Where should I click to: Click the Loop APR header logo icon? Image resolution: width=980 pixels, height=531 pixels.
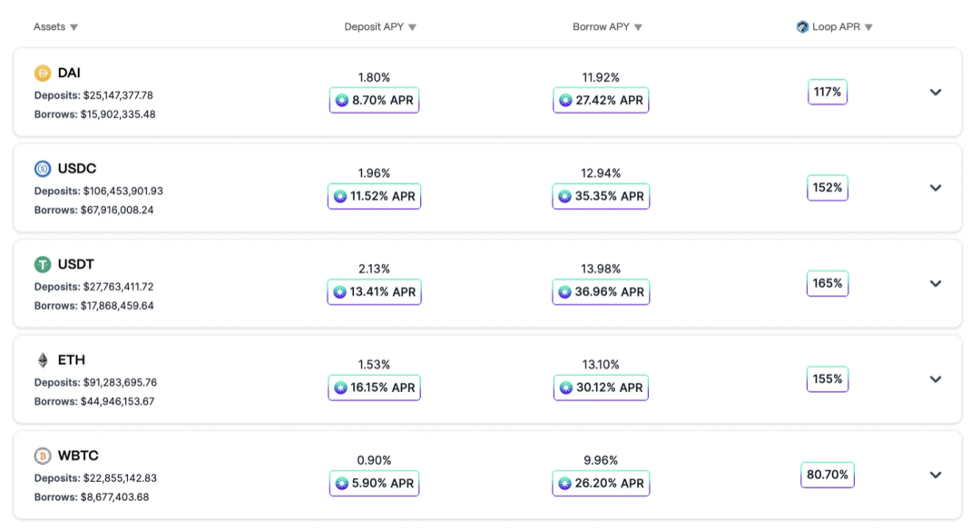802,27
